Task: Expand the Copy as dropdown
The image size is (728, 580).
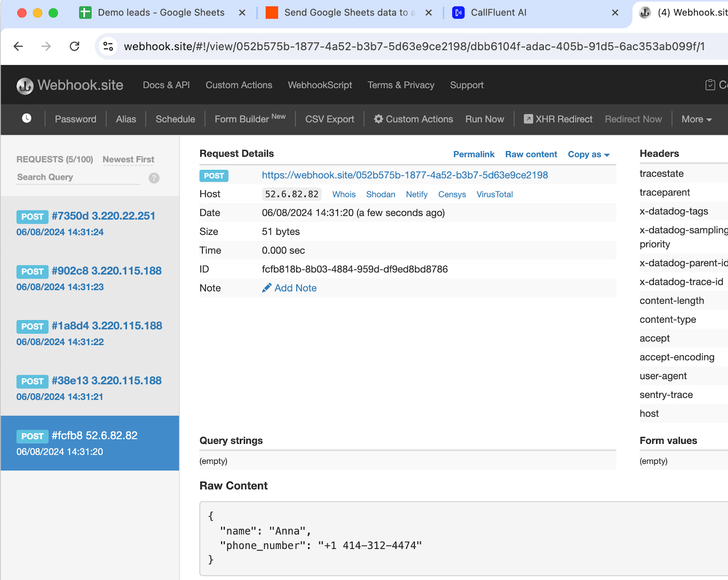Action: (588, 154)
